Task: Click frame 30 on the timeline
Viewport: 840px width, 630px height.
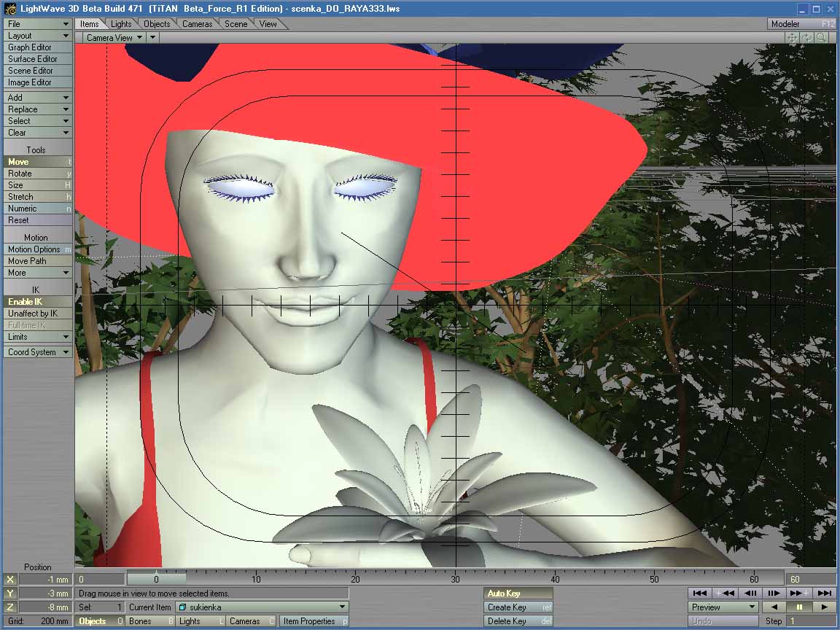Action: tap(455, 579)
